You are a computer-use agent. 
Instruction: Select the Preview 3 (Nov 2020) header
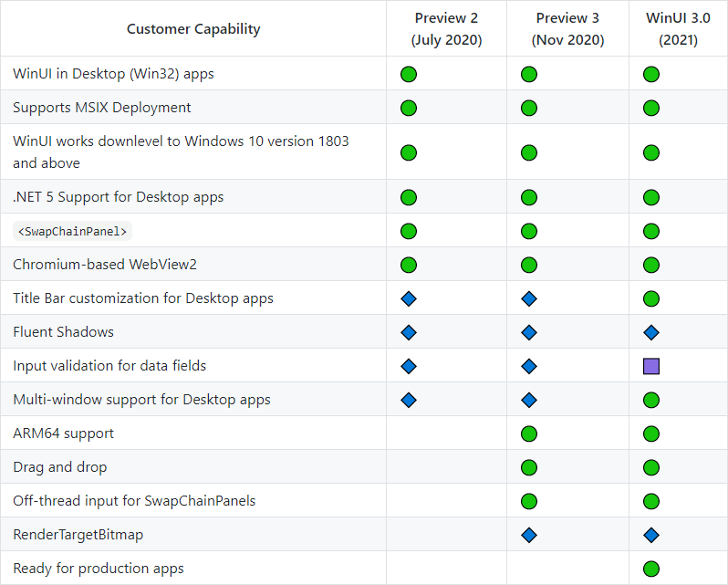coord(567,29)
